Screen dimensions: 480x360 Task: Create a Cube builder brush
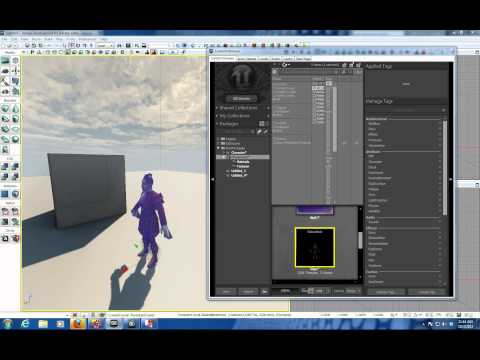tap(5, 109)
